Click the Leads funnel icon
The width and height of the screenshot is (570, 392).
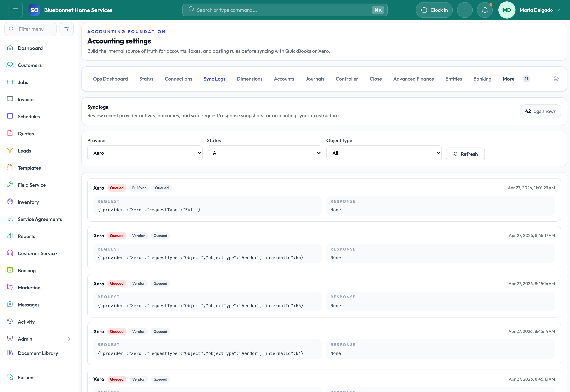pyautogui.click(x=10, y=150)
